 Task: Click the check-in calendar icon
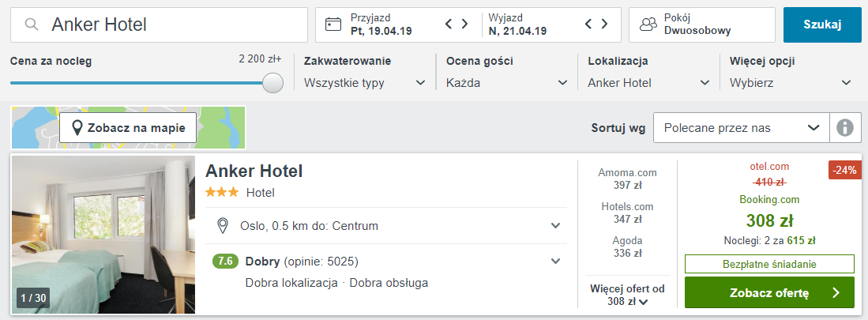(333, 24)
